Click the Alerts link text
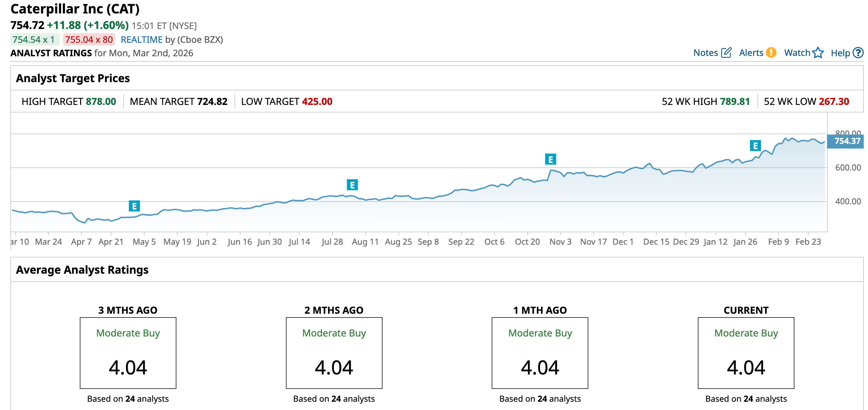This screenshot has height=410, width=868. point(751,53)
